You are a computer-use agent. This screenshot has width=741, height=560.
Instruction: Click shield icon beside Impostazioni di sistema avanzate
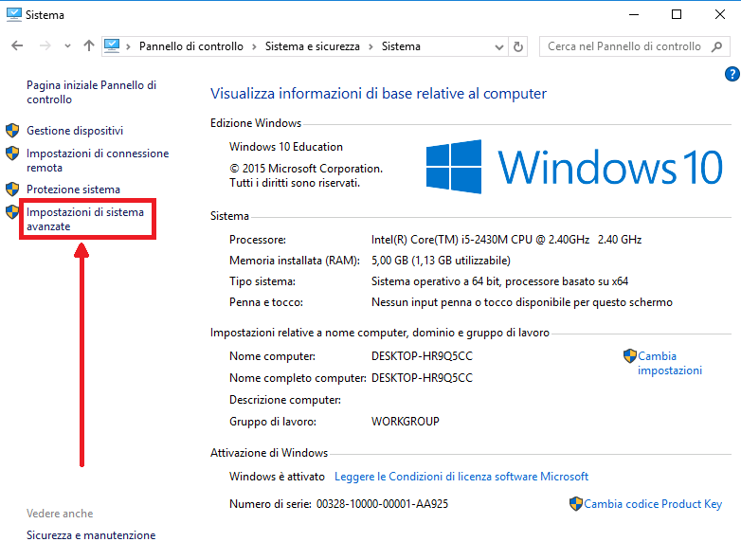point(12,211)
